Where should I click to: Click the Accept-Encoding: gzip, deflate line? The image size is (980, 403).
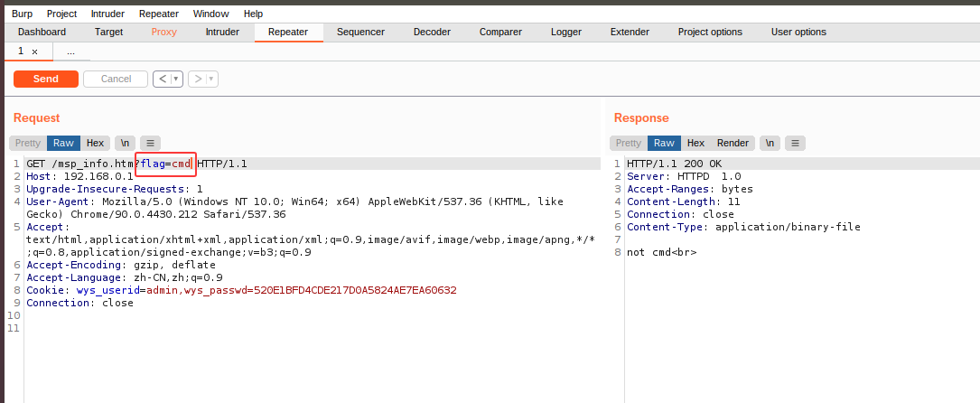(x=121, y=265)
